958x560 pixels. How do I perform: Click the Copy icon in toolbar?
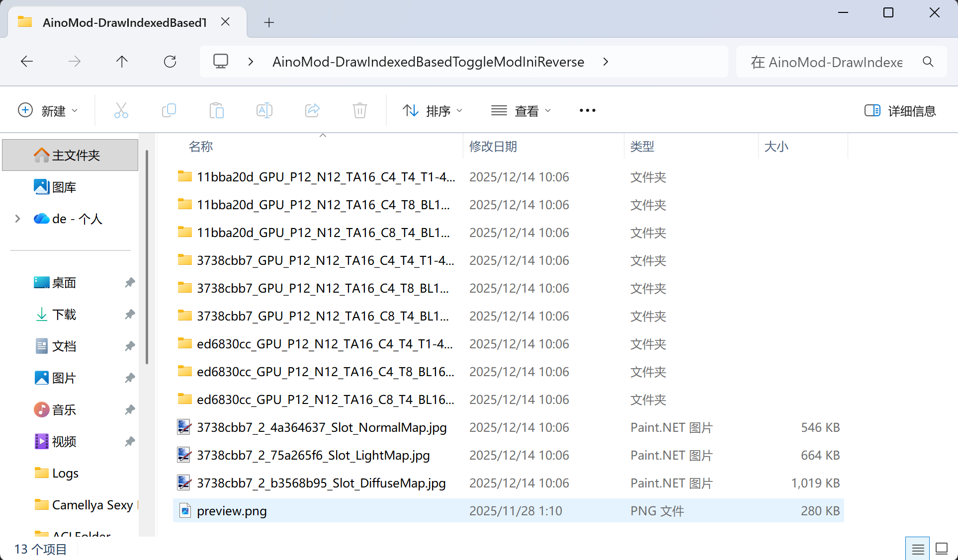pos(169,110)
